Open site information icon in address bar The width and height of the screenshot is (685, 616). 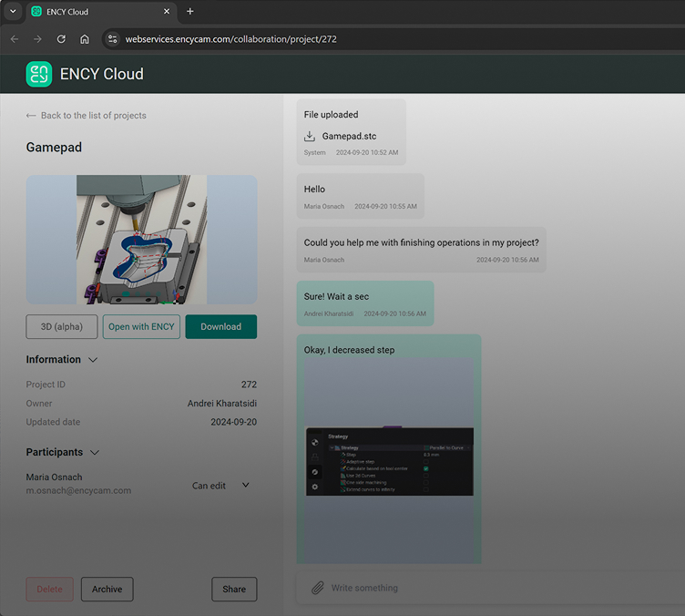coord(113,39)
